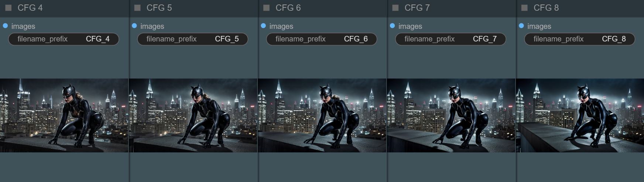Open the CFG 4 output image preview
Viewport: 644px width, 182px height.
[64, 115]
